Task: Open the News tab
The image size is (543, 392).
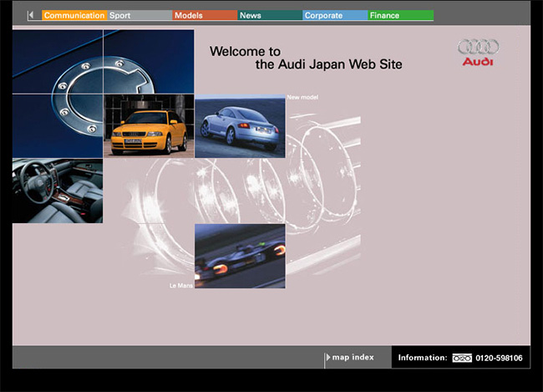Action: pyautogui.click(x=270, y=15)
